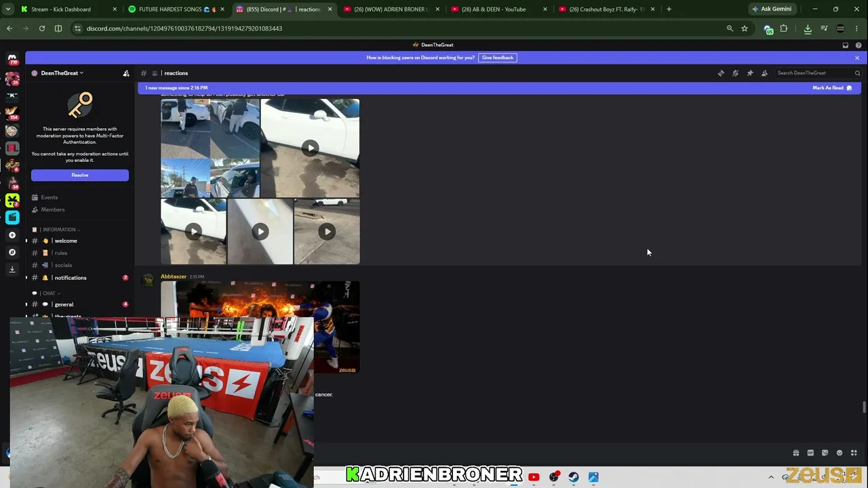Open the GIF picker icon
This screenshot has height=488, width=868.
click(810, 453)
